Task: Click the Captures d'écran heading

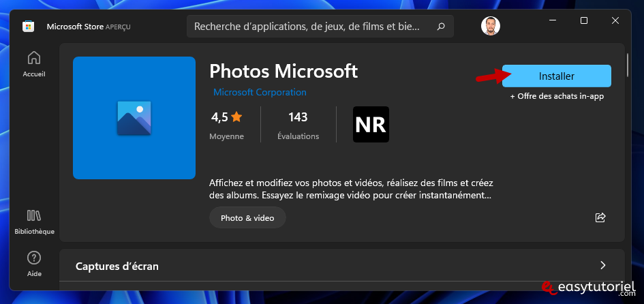Action: pyautogui.click(x=117, y=267)
